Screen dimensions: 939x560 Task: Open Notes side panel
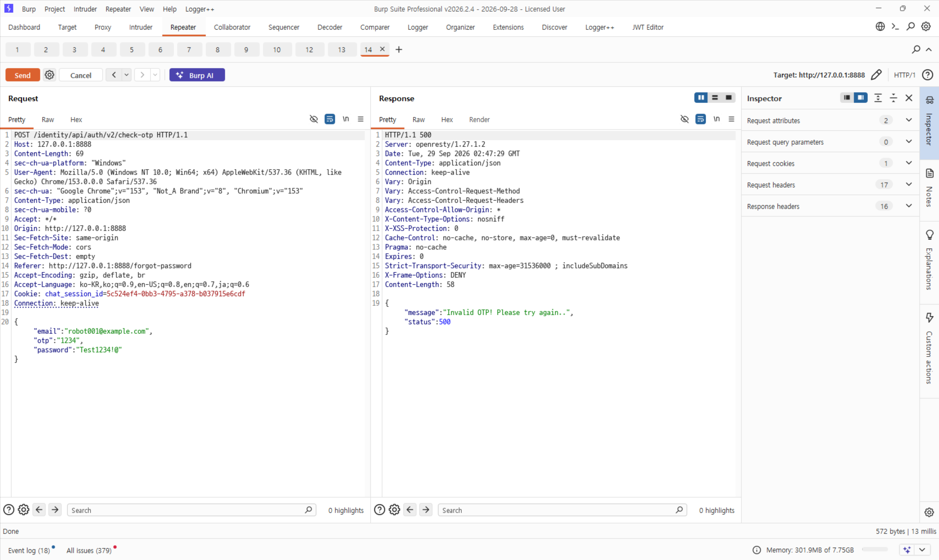pos(929,189)
